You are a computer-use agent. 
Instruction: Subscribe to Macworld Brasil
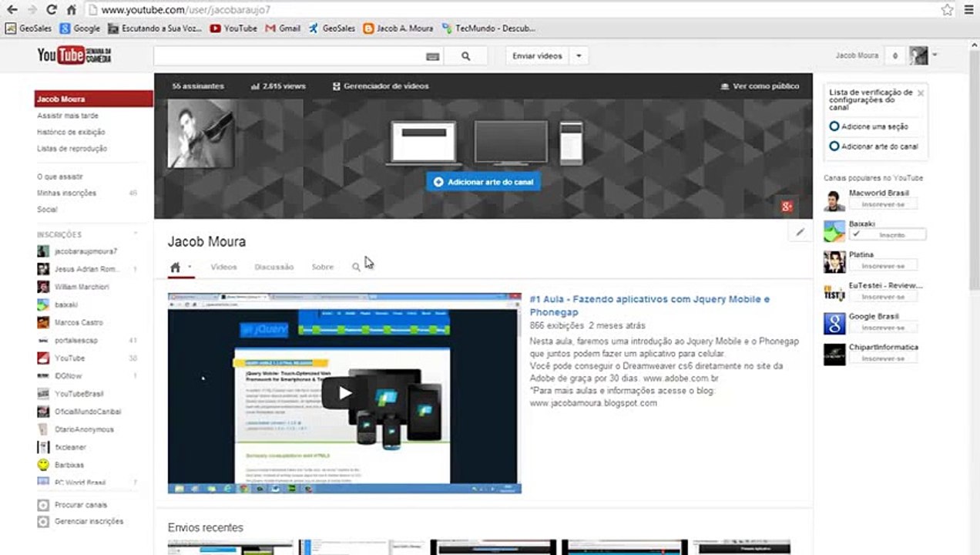pyautogui.click(x=883, y=204)
